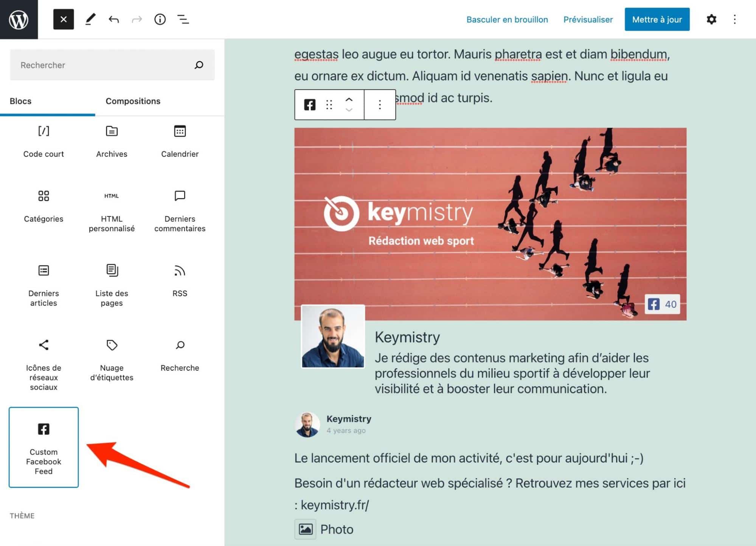
Task: Click the Mettre à jour button
Action: pyautogui.click(x=657, y=19)
